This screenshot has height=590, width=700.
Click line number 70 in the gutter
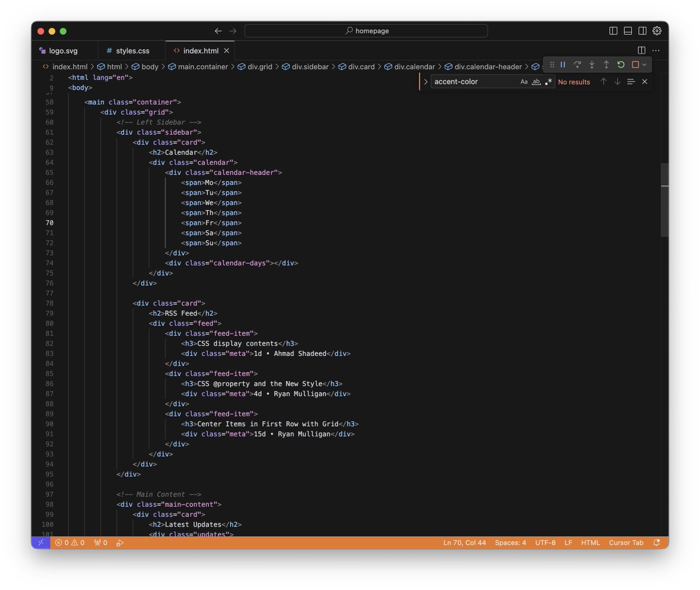click(x=50, y=223)
